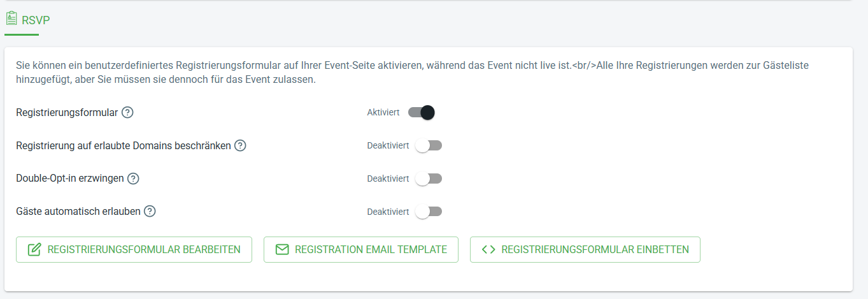Click the Gäste automatisch erlauben label text
This screenshot has width=868, height=299.
tap(78, 212)
